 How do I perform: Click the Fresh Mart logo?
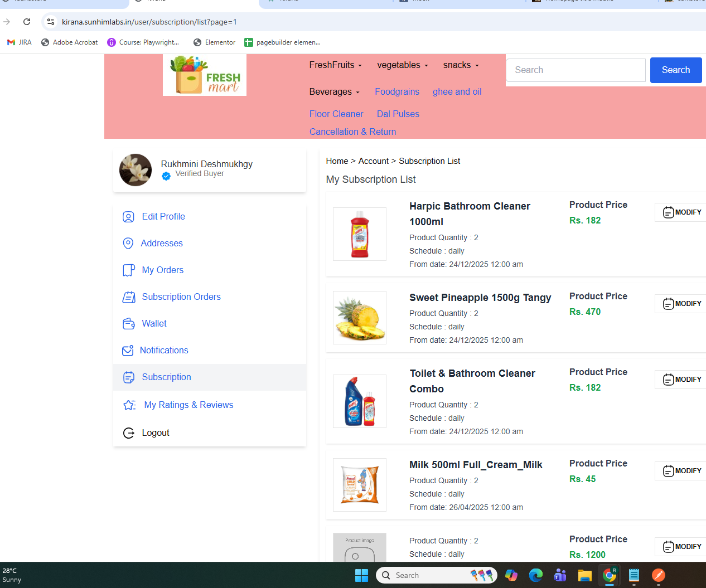tap(205, 75)
